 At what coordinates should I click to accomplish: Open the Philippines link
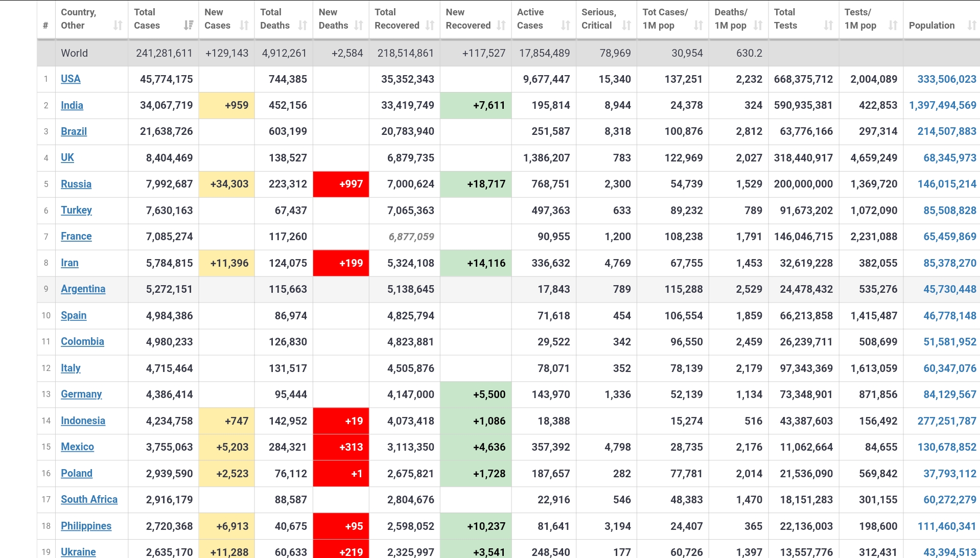[x=86, y=526]
